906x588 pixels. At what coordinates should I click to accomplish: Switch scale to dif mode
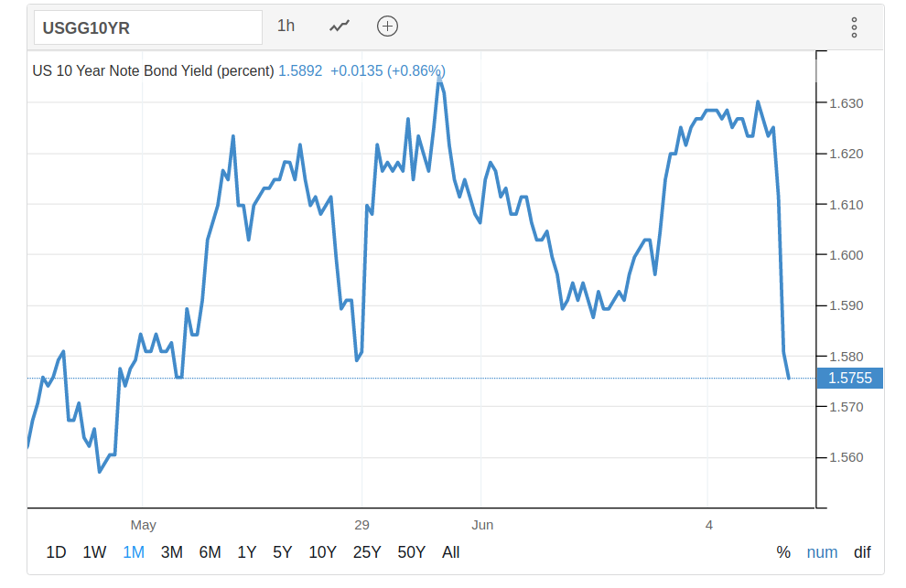pyautogui.click(x=862, y=552)
